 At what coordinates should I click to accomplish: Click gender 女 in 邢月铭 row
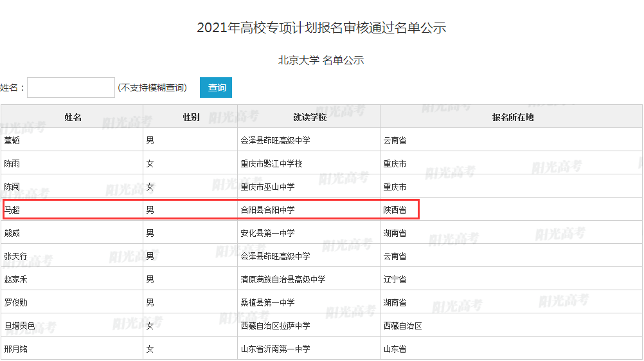coord(150,349)
